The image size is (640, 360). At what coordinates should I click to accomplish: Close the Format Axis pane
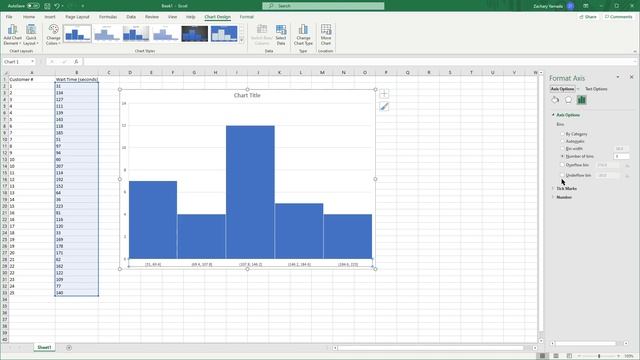point(631,77)
